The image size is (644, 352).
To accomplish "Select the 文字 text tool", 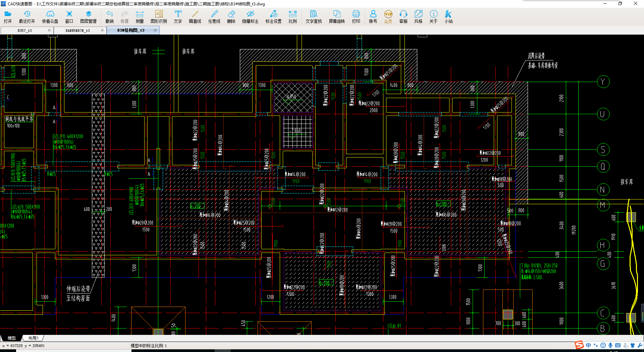I will [178, 16].
